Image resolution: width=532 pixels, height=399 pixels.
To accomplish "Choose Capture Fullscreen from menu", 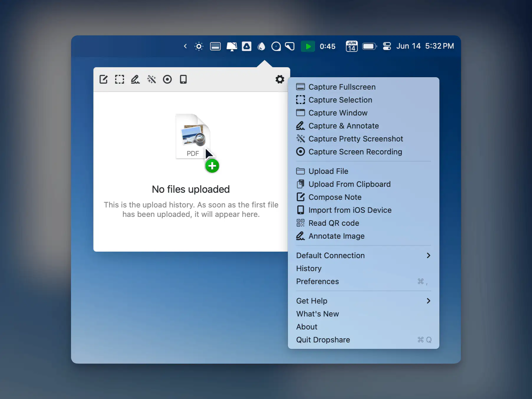I will tap(363, 87).
